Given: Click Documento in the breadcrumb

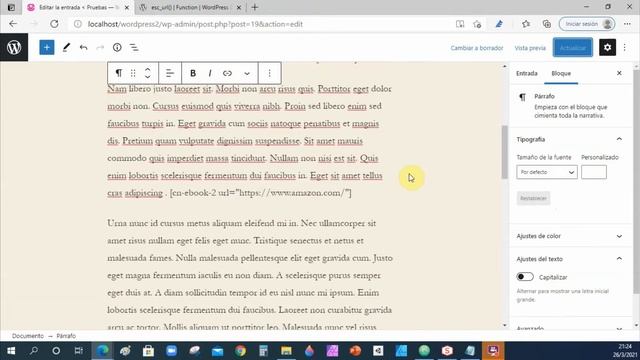Looking at the screenshot, I should [28, 336].
